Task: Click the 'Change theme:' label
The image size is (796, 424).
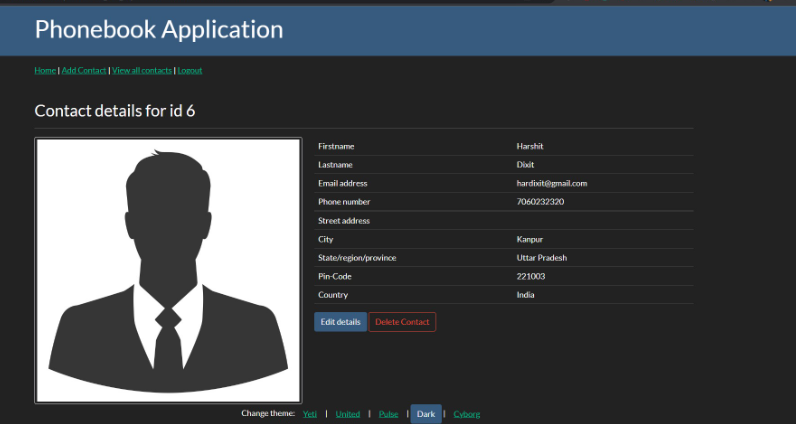Action: (x=268, y=413)
